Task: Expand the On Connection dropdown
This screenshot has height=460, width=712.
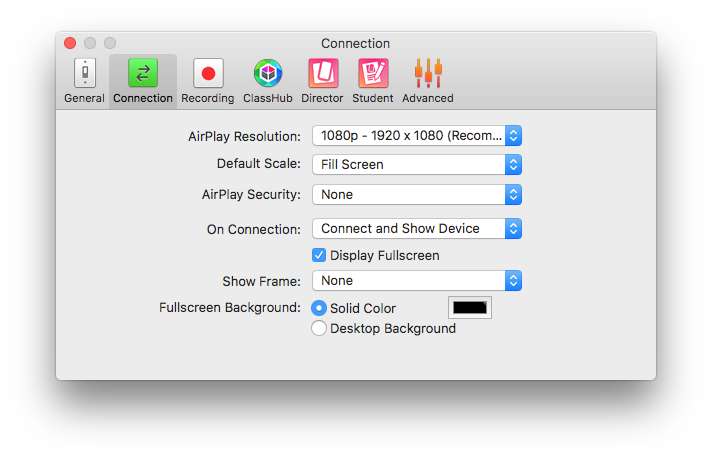Action: click(x=417, y=228)
